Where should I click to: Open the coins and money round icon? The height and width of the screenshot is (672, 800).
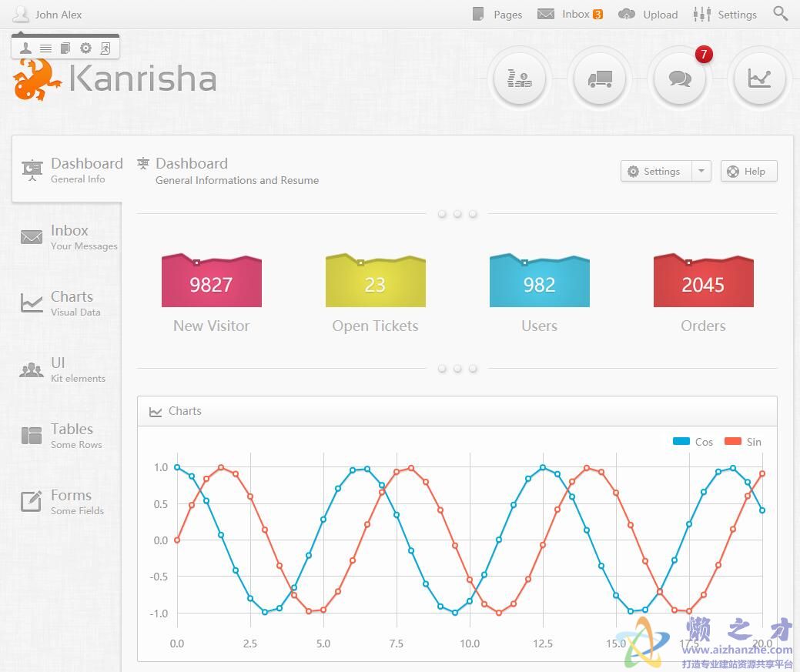coord(520,79)
